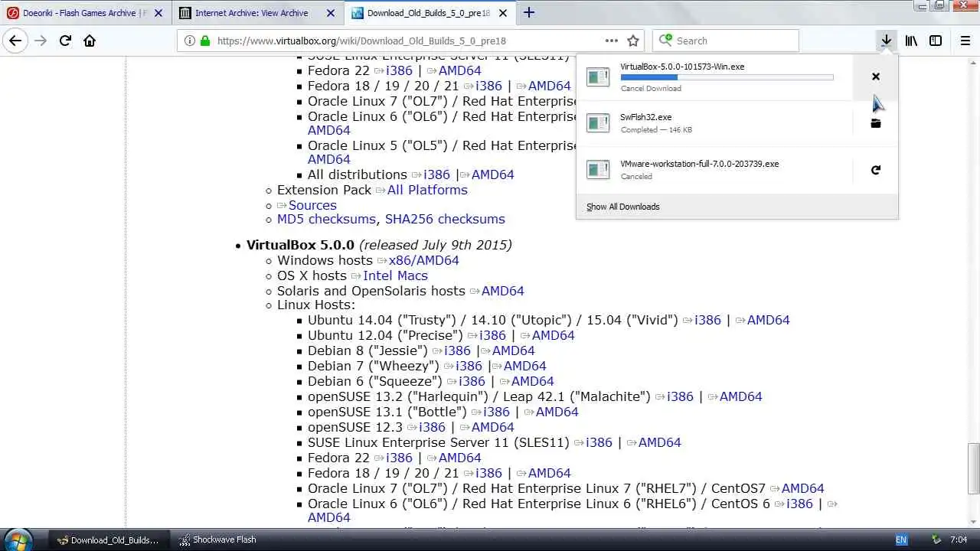Retry the canceled VMware download
Viewport: 980px width, 551px height.
[876, 170]
